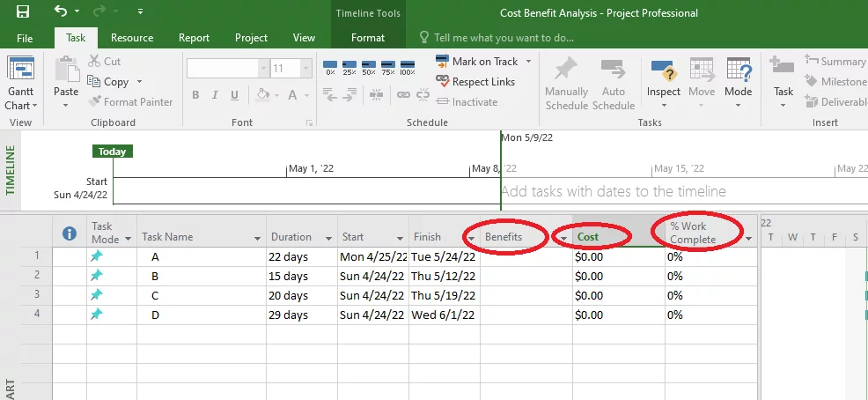Click the Save icon in title bar
The image size is (868, 400).
pos(23,12)
